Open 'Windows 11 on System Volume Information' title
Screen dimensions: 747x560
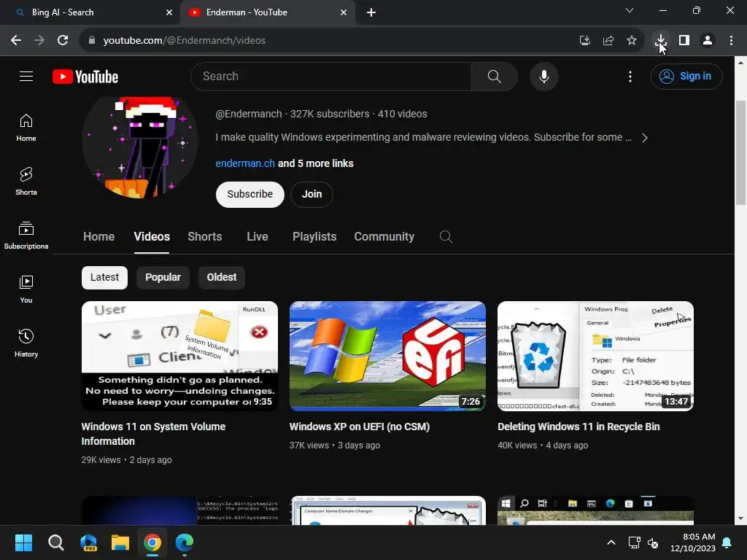(x=153, y=434)
